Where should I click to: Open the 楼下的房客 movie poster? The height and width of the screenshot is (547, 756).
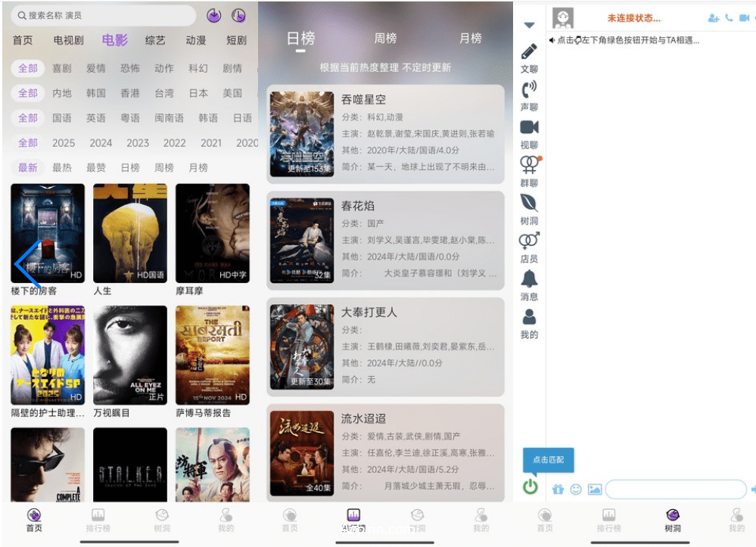click(48, 233)
